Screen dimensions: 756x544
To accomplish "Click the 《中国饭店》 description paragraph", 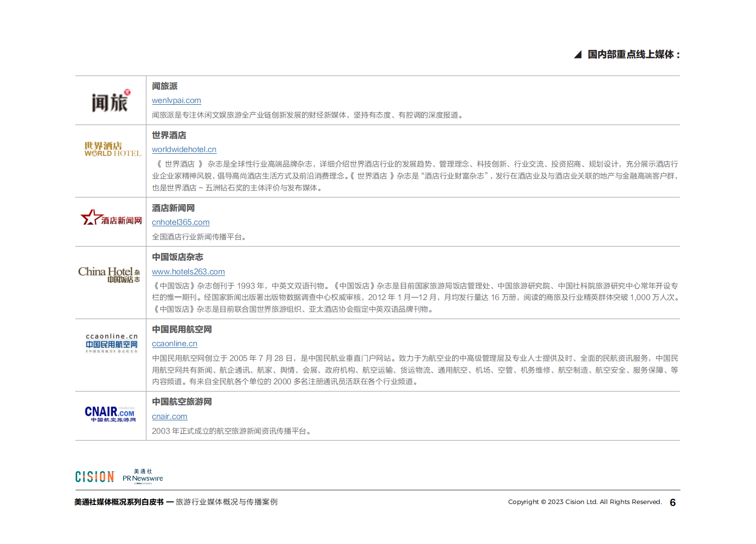I will (415, 297).
